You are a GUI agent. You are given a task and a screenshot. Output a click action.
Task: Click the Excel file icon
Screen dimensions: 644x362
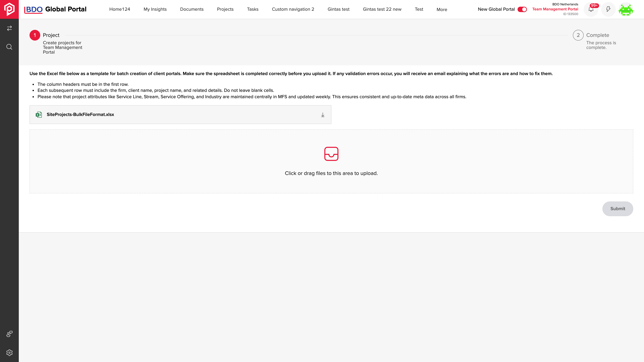click(x=39, y=115)
